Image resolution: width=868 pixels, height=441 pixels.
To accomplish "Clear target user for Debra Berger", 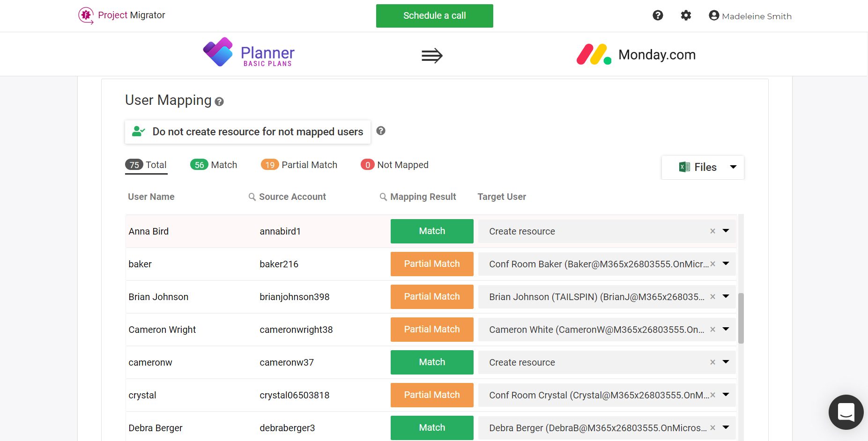I will tap(712, 428).
